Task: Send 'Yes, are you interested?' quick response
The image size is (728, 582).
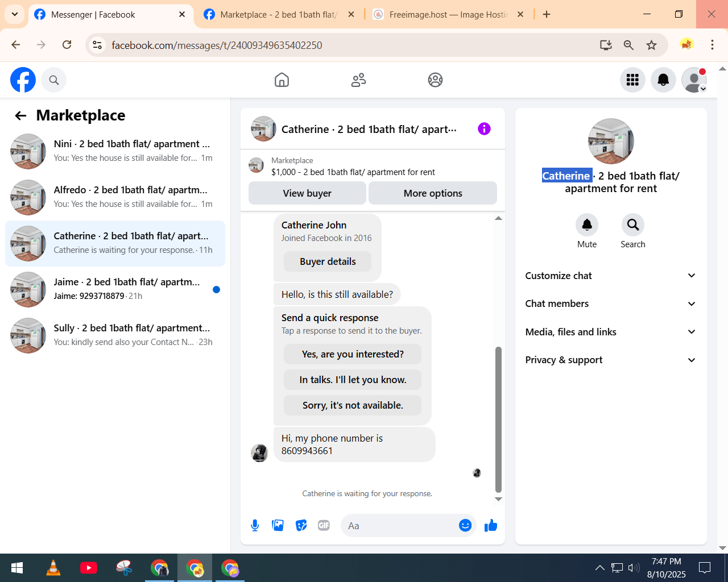Action: point(353,354)
